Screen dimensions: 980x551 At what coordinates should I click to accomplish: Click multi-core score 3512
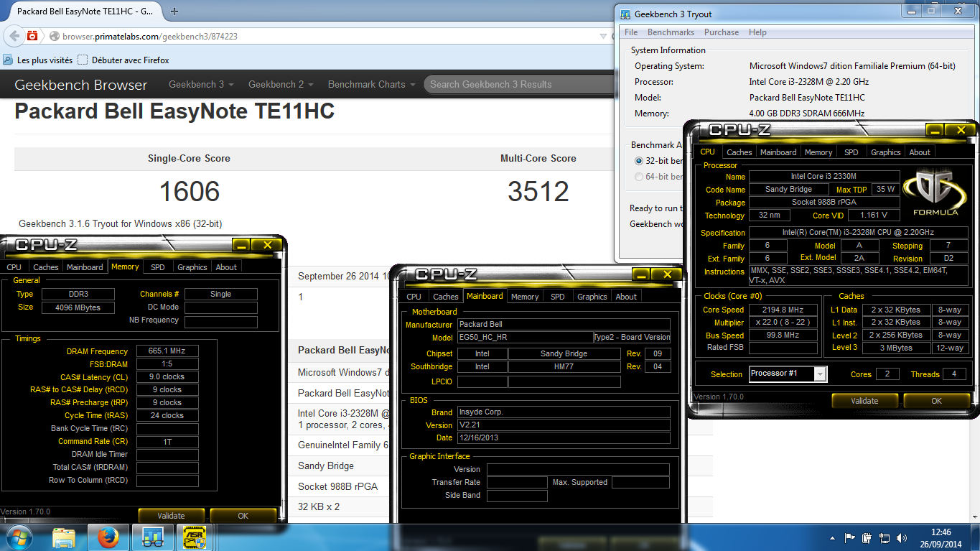tap(538, 192)
